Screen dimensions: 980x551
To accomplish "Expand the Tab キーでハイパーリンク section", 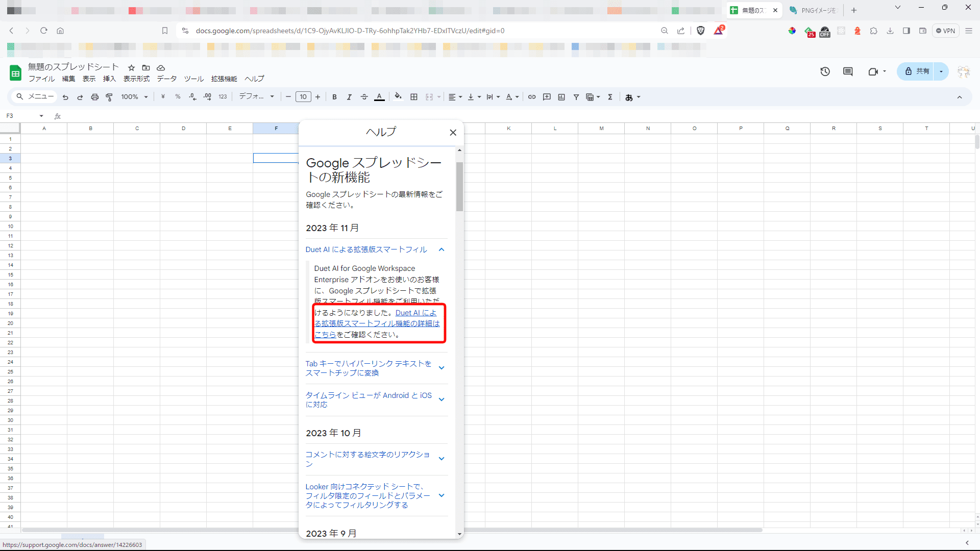I will click(442, 368).
